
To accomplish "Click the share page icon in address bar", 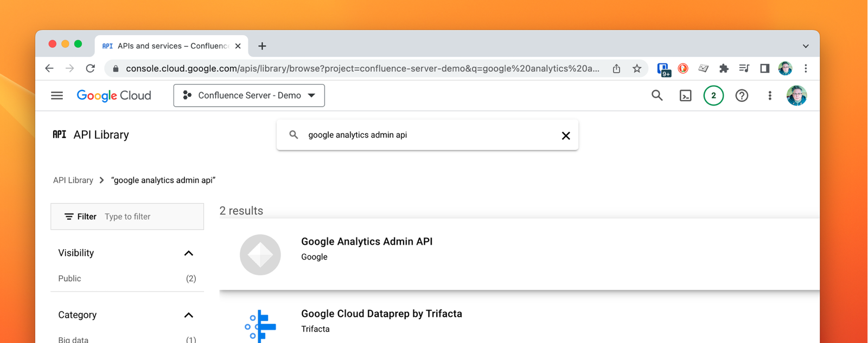I will [x=616, y=68].
